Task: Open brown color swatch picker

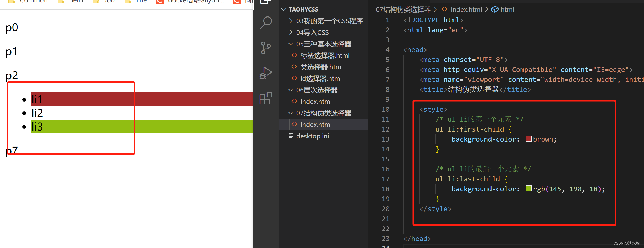Action: click(528, 139)
